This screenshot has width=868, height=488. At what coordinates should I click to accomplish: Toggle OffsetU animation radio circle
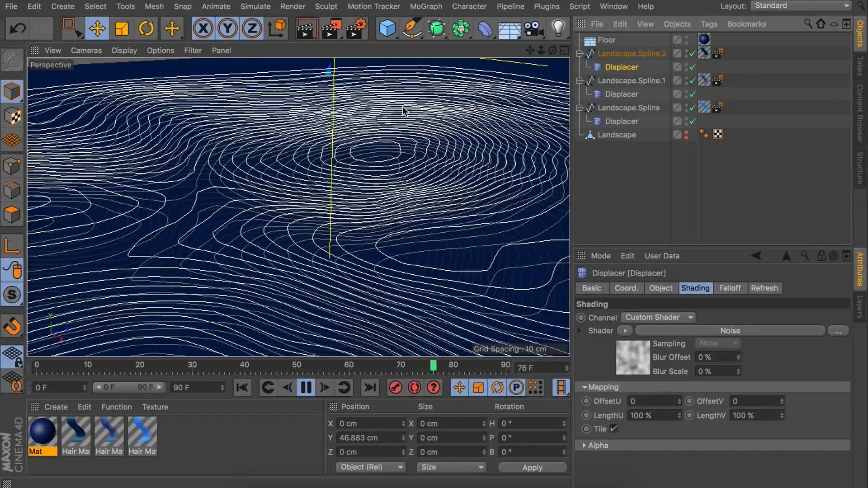point(586,401)
